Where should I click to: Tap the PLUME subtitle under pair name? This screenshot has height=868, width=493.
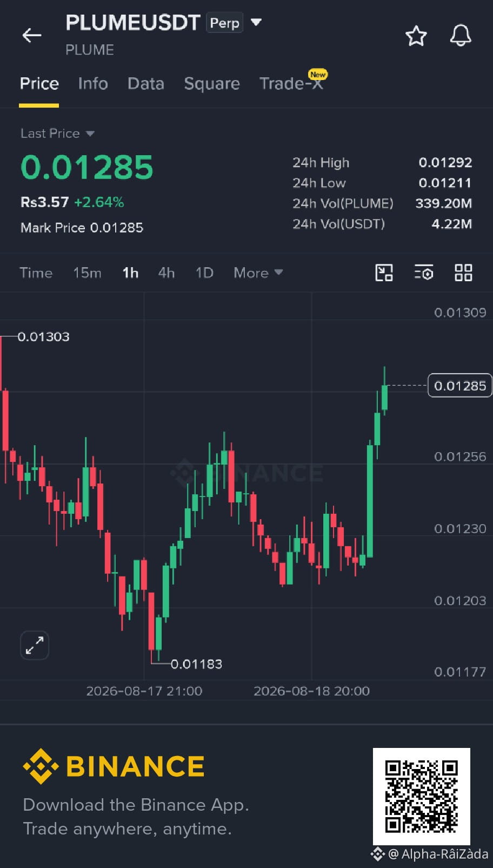point(90,50)
